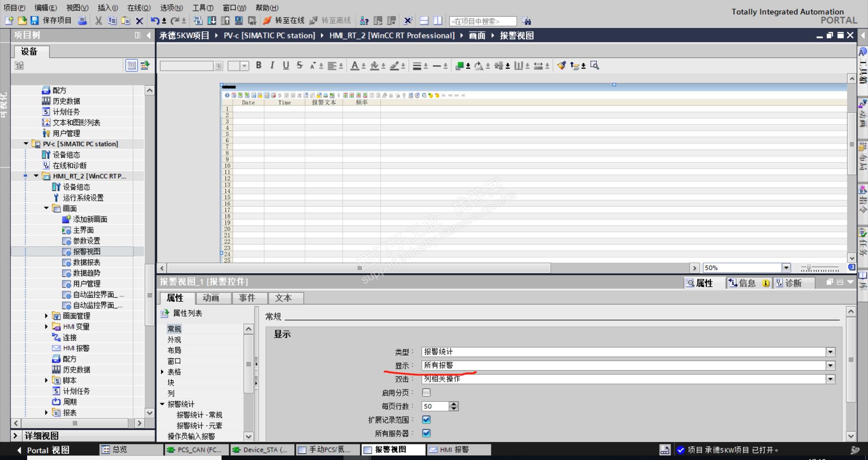Click 转至在线 go online button
This screenshot has width=868, height=460.
coord(284,20)
